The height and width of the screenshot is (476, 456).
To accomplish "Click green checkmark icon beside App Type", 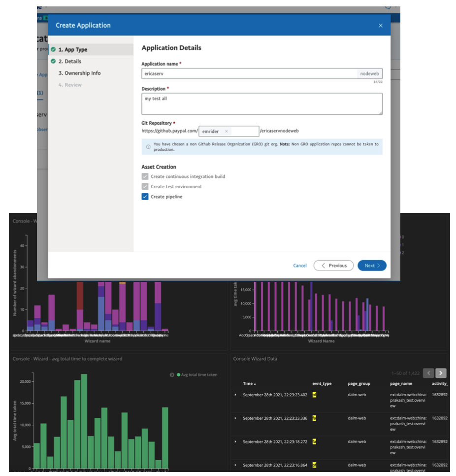I will (x=53, y=49).
